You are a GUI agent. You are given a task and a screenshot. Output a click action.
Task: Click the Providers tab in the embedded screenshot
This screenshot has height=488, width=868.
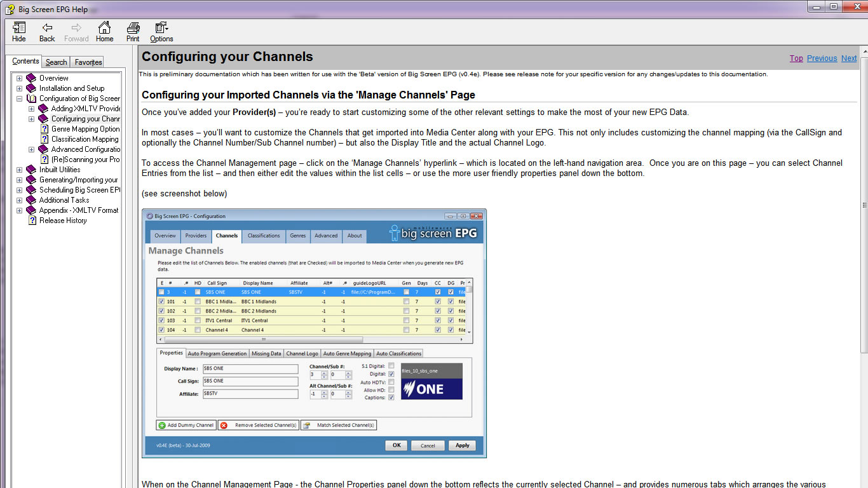[196, 236]
